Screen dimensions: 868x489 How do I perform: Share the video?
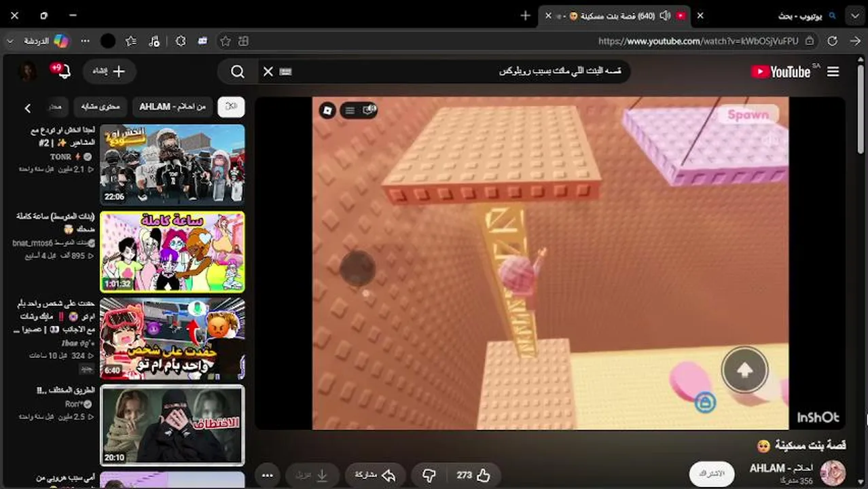[x=376, y=475]
